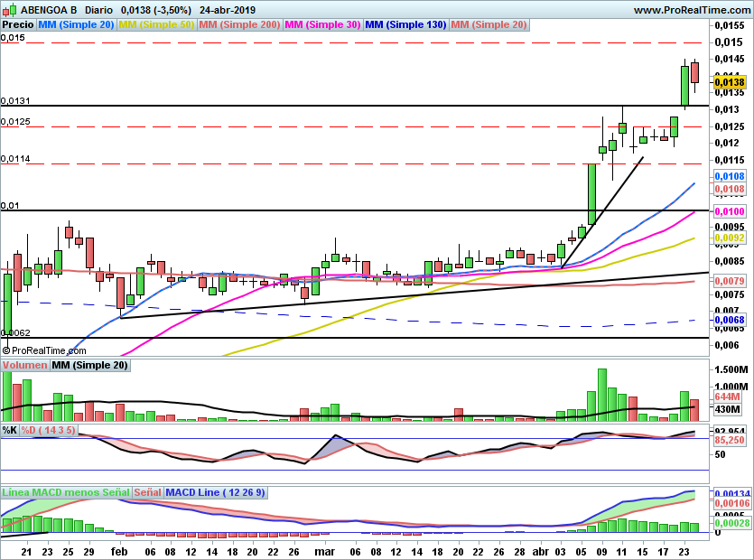The height and width of the screenshot is (560, 754).
Task: Click the ABENGOA B ticker name
Action: (x=49, y=10)
